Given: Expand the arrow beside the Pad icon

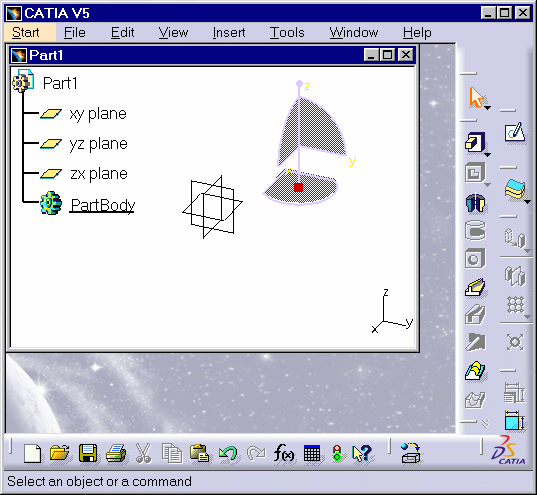Looking at the screenshot, I should pos(488,155).
